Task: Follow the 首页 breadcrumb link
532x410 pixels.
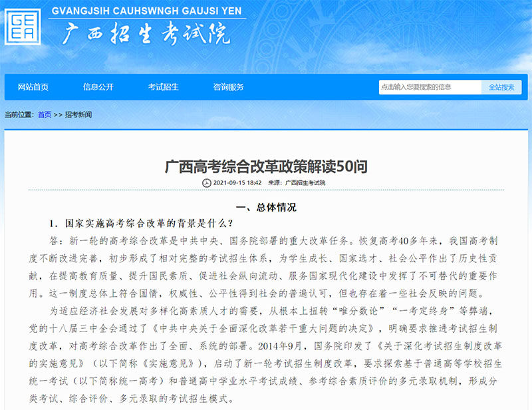Action: pyautogui.click(x=45, y=114)
